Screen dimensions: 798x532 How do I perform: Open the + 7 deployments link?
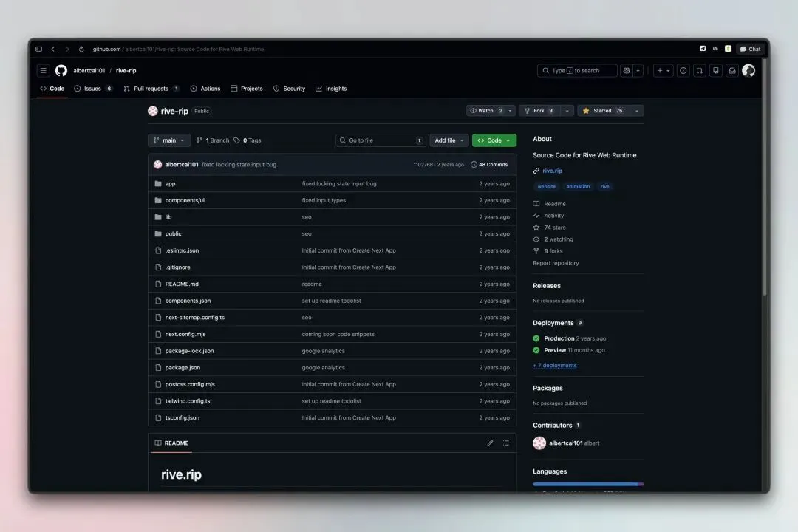tap(555, 366)
